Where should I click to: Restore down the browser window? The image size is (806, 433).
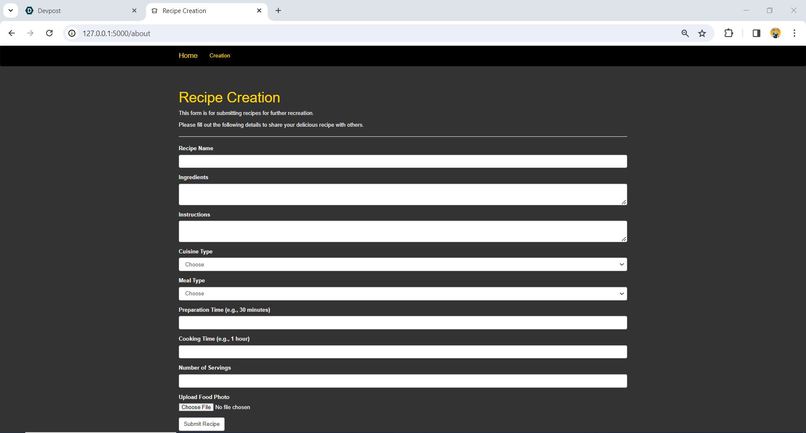click(770, 11)
